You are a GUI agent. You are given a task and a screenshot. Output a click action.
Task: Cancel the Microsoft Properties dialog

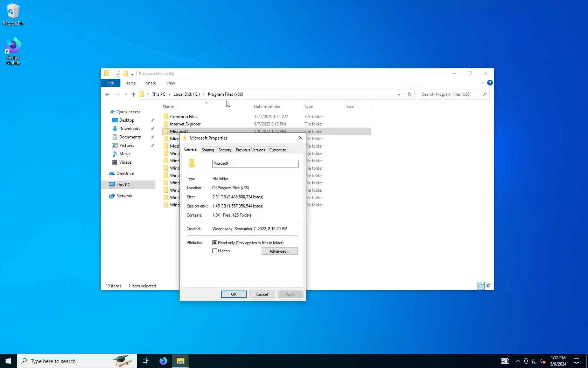coord(262,294)
